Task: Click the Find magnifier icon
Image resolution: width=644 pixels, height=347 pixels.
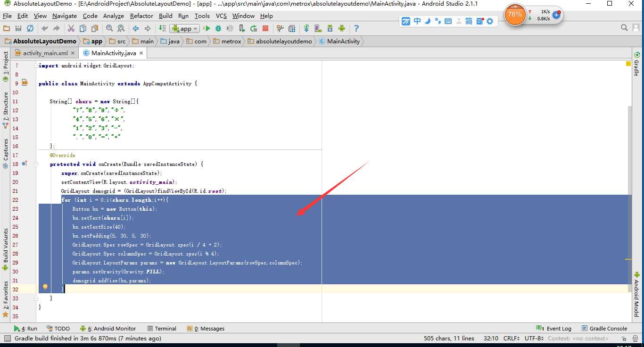Action: point(109,28)
